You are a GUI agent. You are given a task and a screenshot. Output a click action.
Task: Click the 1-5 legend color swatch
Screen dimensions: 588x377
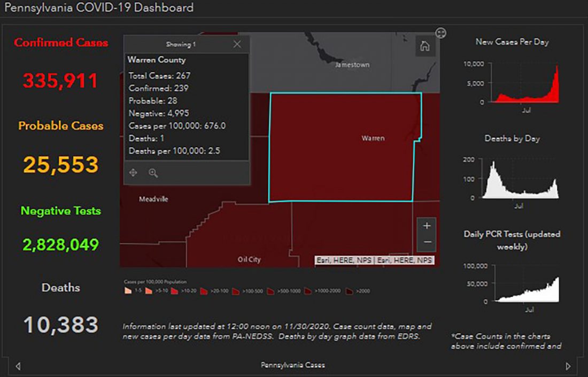click(x=127, y=291)
